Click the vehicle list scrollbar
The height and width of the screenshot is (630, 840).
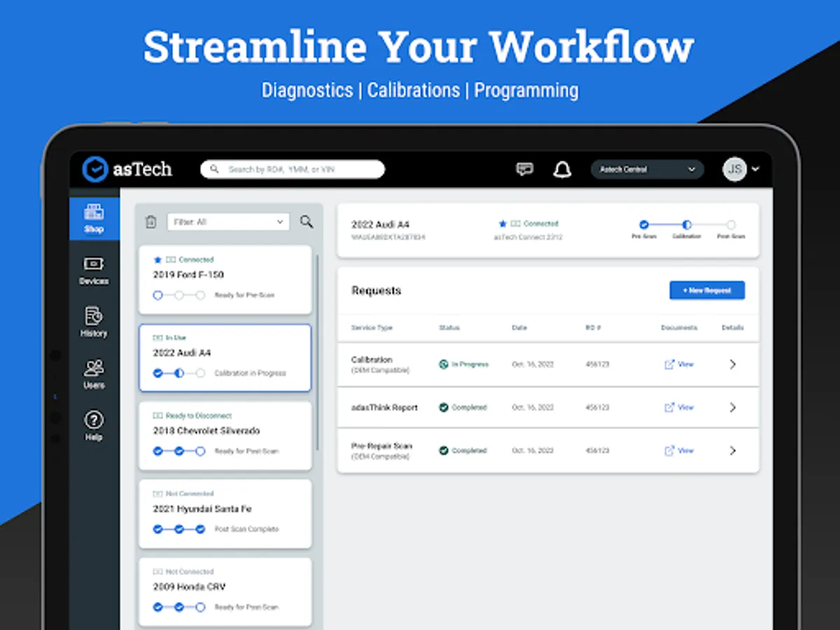click(318, 352)
